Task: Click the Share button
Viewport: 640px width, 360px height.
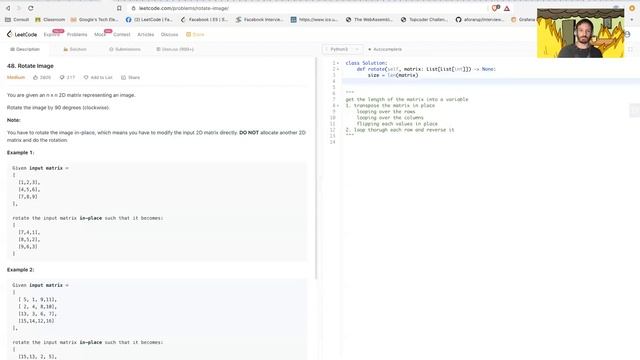Action: tap(130, 78)
